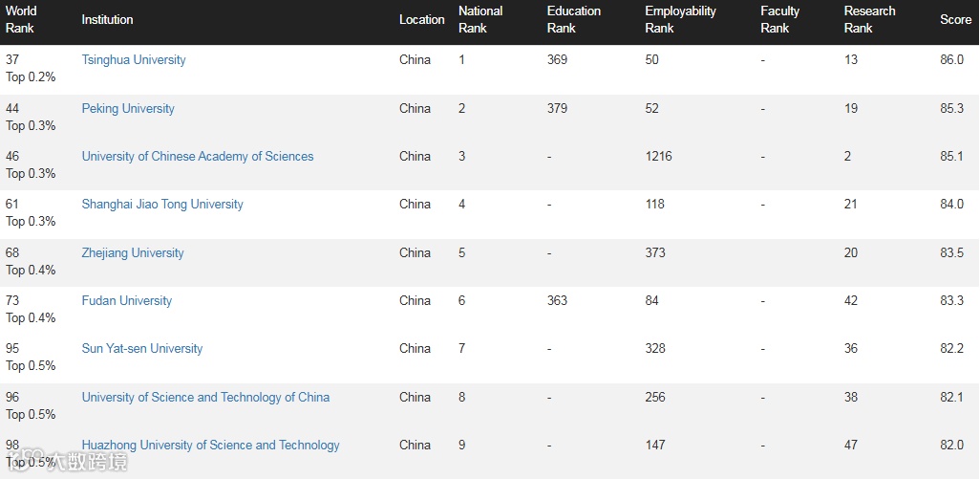Click the Location column header

click(421, 20)
